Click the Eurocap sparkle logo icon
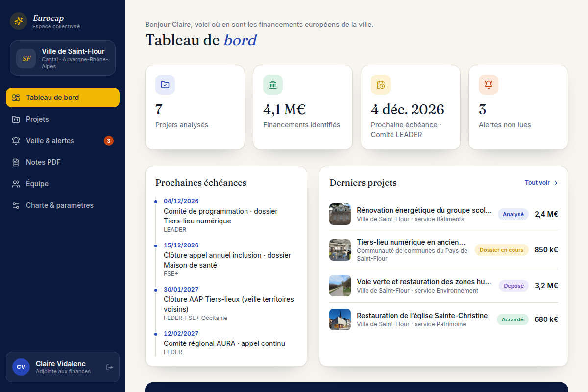 19,21
